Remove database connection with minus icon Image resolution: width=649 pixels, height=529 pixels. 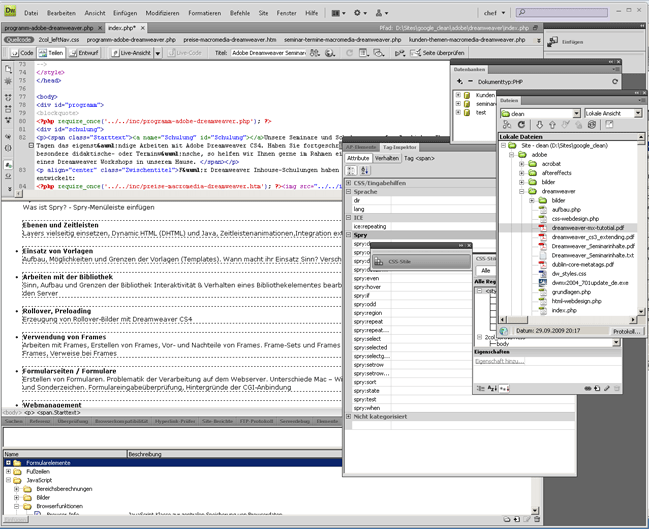(470, 82)
